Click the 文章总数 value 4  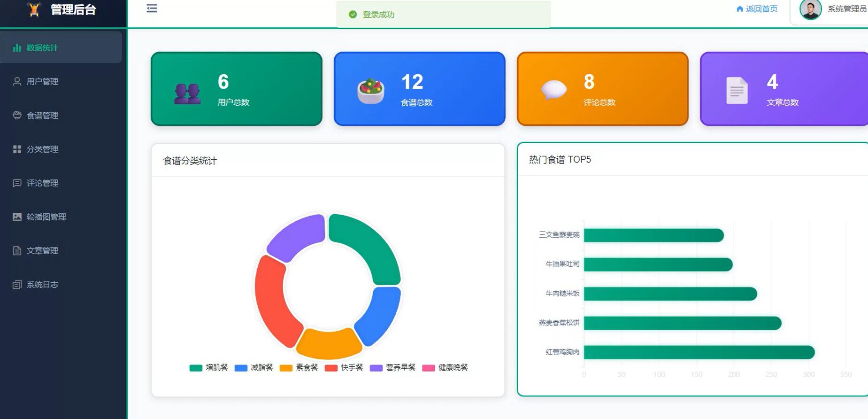point(772,82)
